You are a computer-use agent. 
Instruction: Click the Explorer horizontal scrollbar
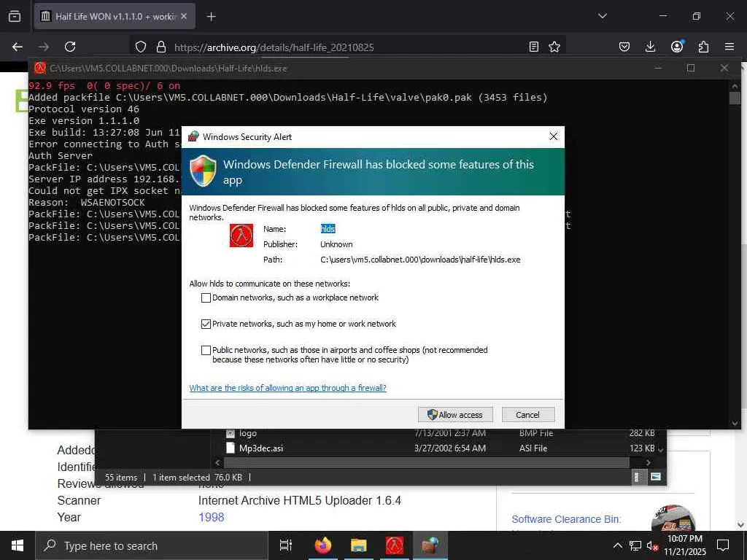(x=426, y=462)
